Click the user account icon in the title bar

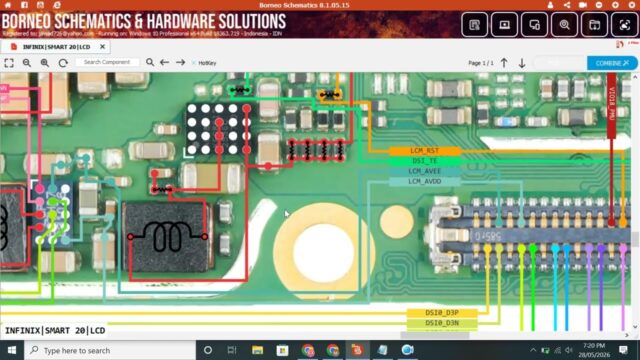(550, 5)
